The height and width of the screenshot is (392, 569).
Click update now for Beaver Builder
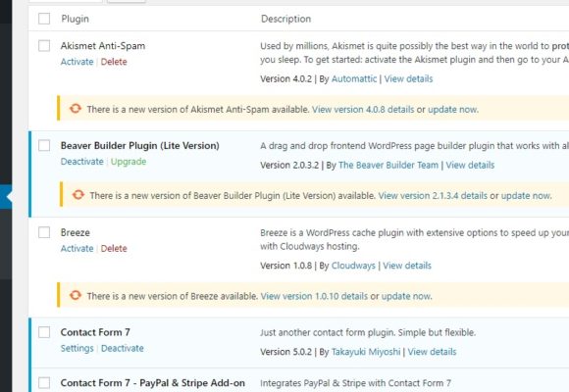[x=526, y=195]
